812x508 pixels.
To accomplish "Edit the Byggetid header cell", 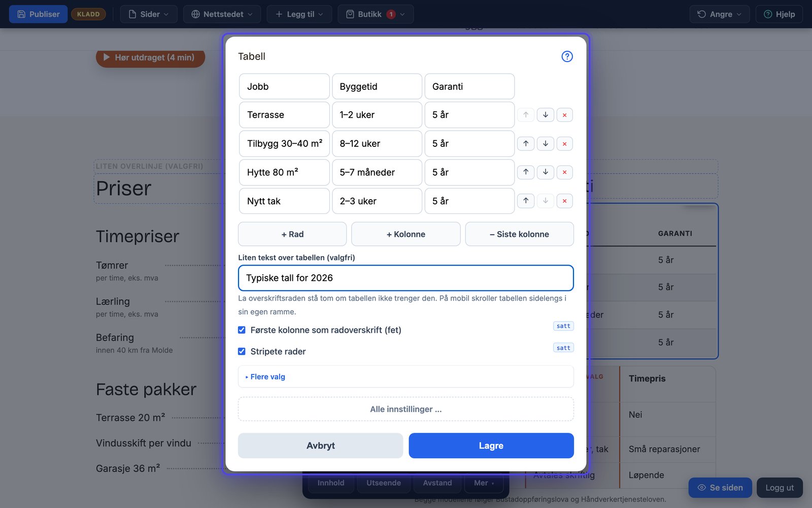I will pyautogui.click(x=377, y=86).
